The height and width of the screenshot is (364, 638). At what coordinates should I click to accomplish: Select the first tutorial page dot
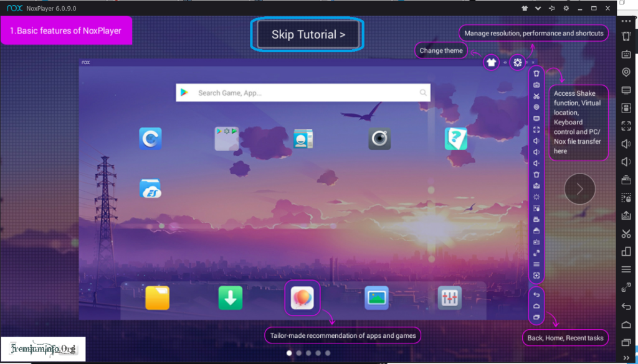[289, 353]
